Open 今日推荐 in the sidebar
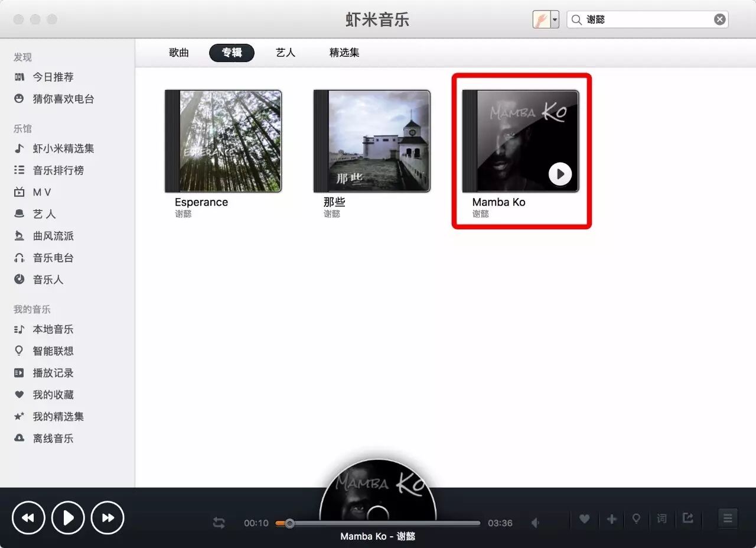The image size is (756, 548). click(53, 77)
